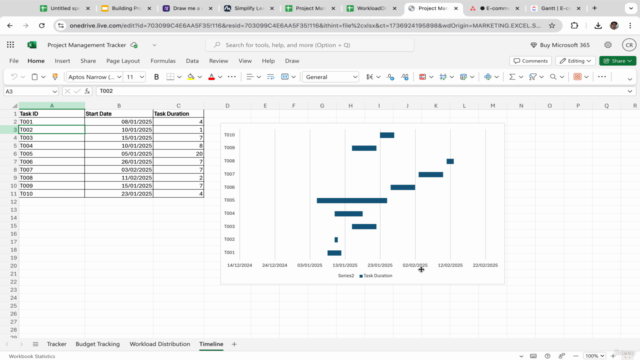Open the Formulas ribbon tab
This screenshot has height=360, width=640.
click(x=163, y=61)
